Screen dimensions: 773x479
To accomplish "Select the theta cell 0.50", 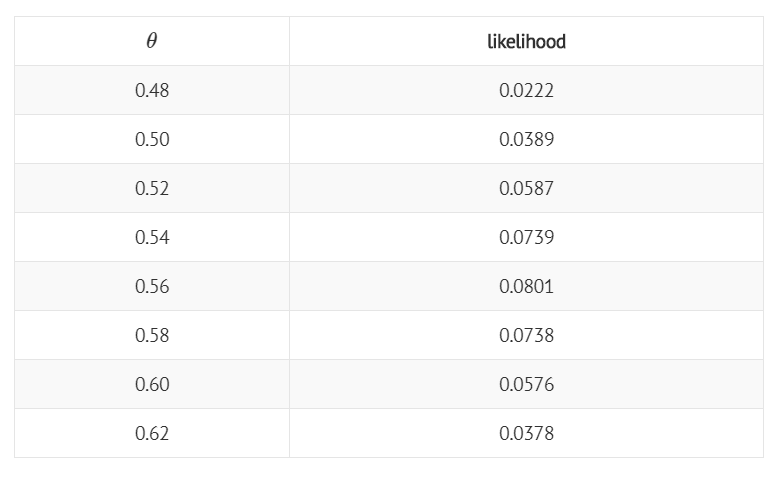I will (152, 139).
